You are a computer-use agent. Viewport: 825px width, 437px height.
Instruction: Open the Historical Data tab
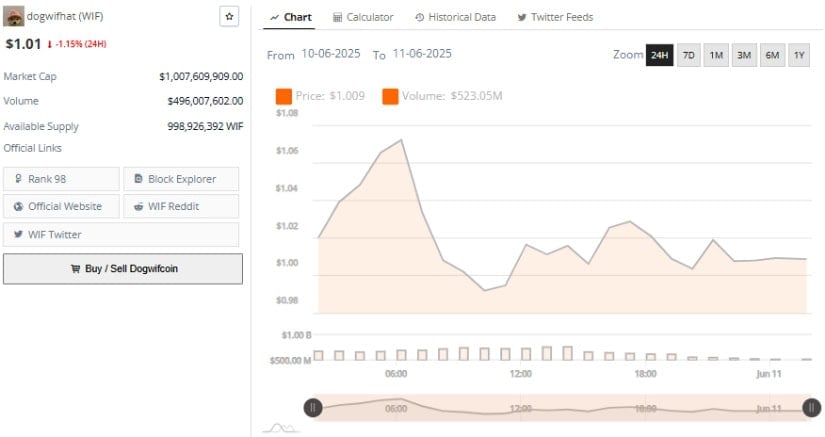(x=456, y=18)
